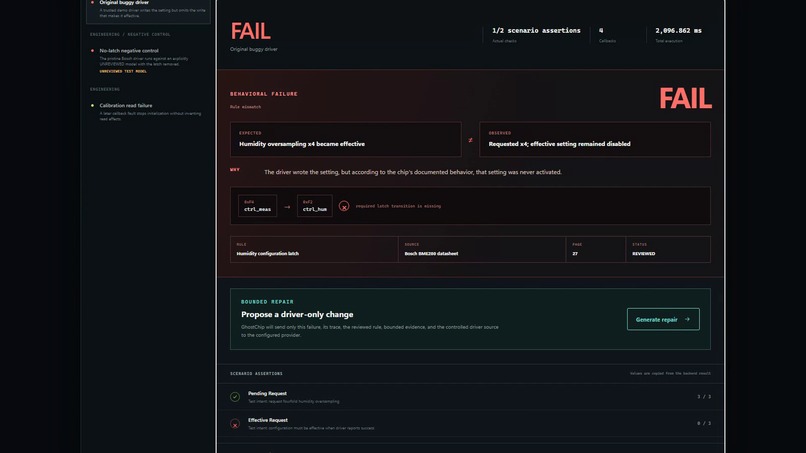Click the red dot beside No-latch negative control
Viewport: 806px width, 453px height.
pos(93,51)
